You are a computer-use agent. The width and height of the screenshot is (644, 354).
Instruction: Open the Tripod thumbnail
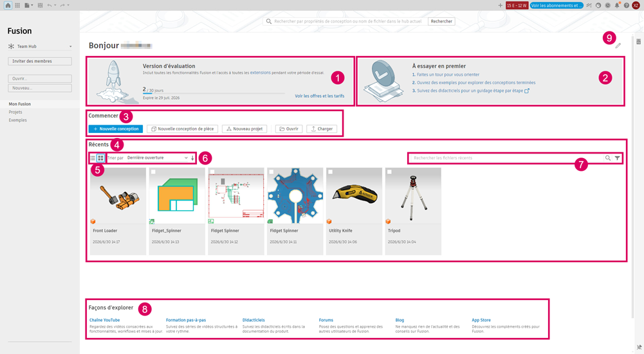click(x=413, y=196)
